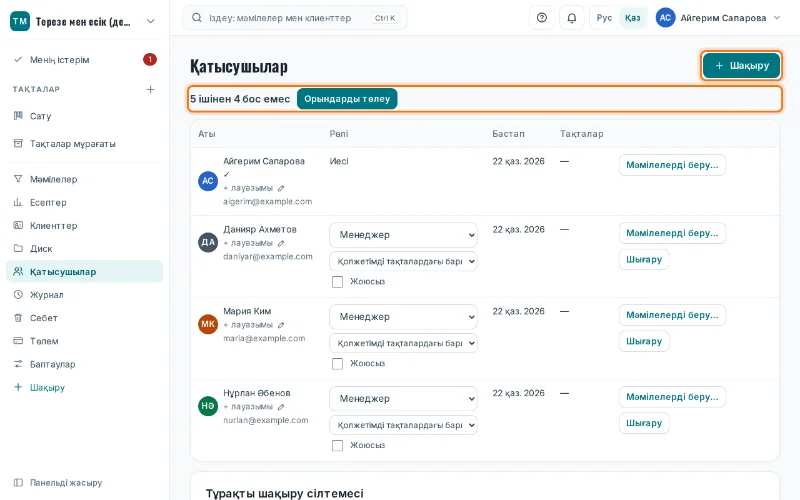The height and width of the screenshot is (500, 800).
Task: Click the Бастап column header
Action: tap(508, 134)
